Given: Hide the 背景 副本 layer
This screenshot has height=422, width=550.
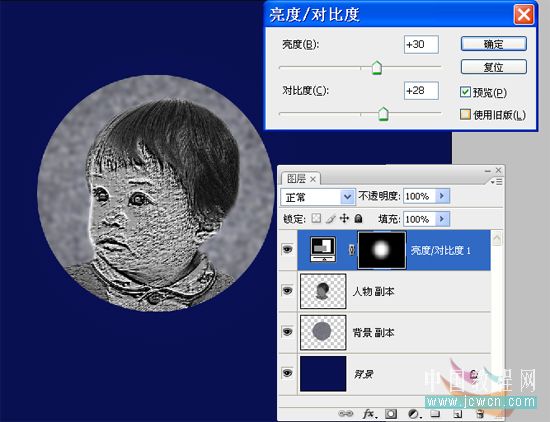Looking at the screenshot, I should point(288,332).
